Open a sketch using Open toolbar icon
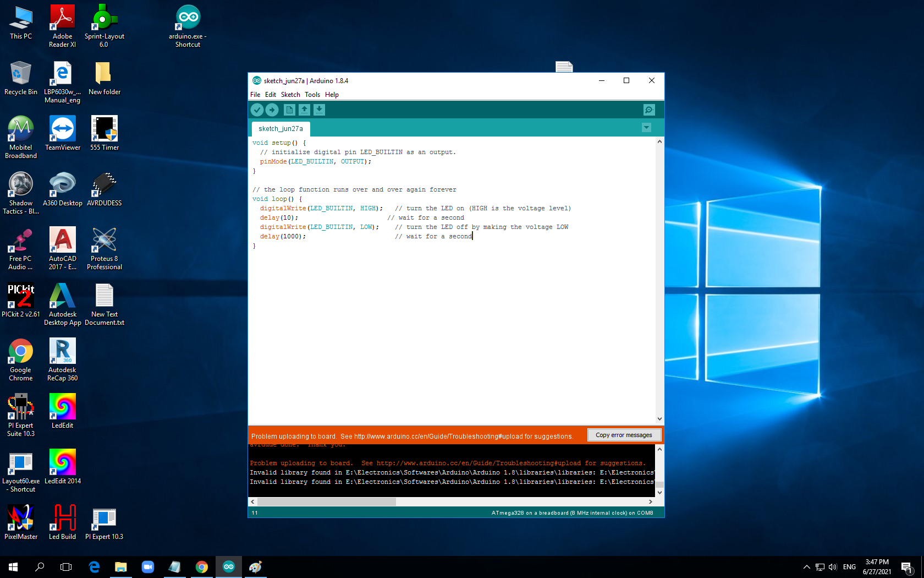The height and width of the screenshot is (578, 924). 304,110
